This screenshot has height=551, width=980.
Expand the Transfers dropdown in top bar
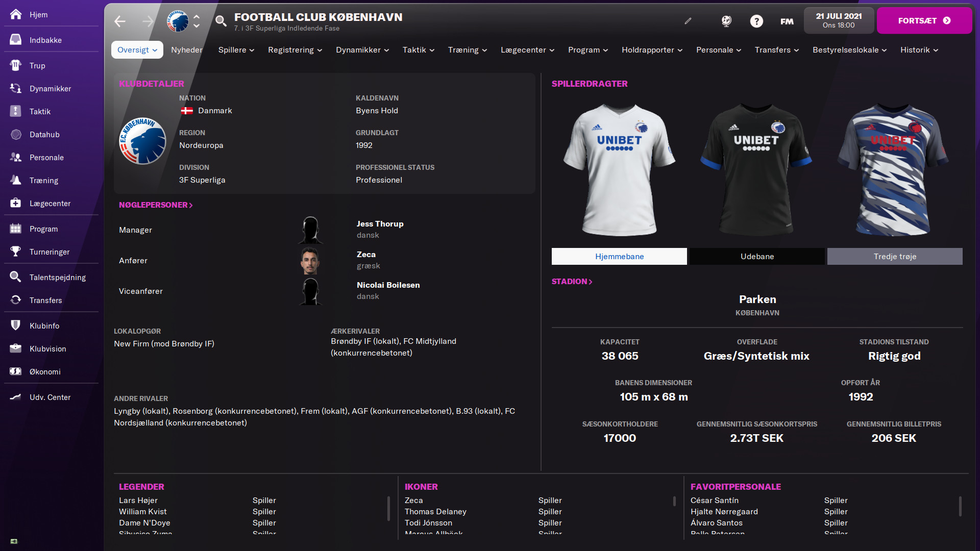point(776,49)
